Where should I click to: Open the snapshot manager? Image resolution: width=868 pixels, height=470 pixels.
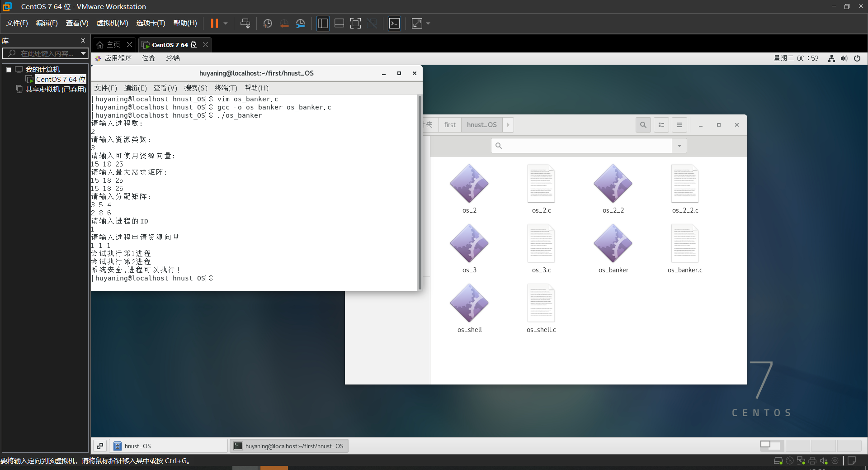click(301, 24)
